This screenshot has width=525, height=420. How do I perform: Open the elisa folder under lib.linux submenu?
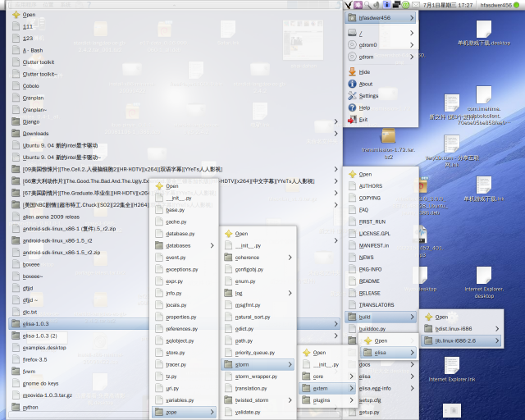[x=388, y=353]
